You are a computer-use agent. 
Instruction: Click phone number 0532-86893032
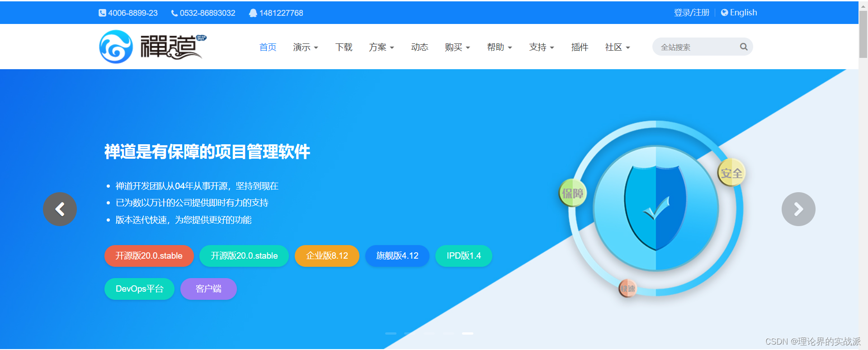click(x=208, y=13)
